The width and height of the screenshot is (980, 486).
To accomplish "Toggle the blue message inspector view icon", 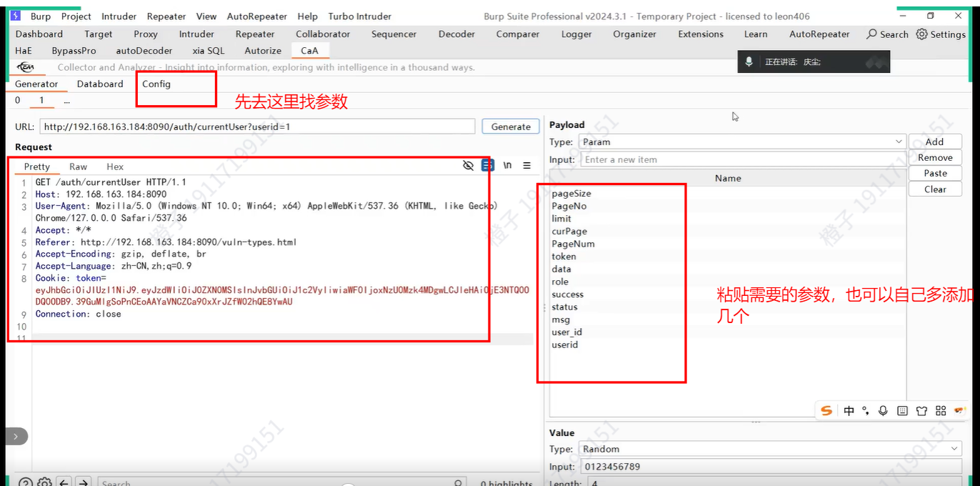I will pyautogui.click(x=487, y=165).
